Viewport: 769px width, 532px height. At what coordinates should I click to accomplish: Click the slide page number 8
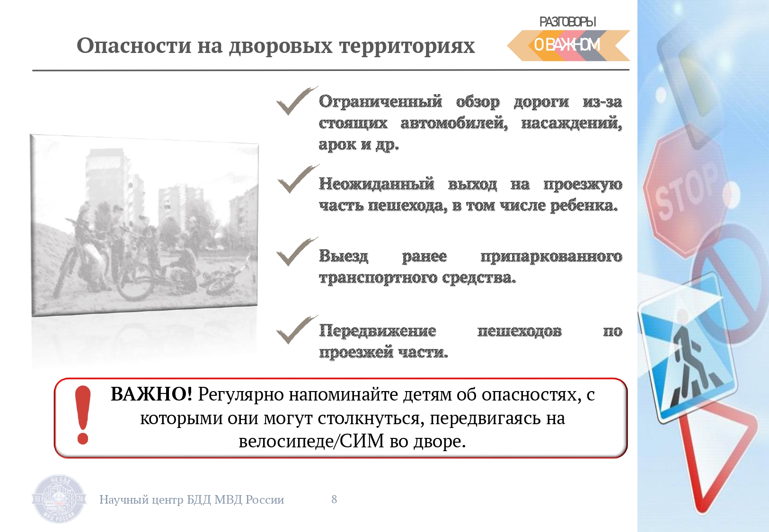click(x=334, y=499)
